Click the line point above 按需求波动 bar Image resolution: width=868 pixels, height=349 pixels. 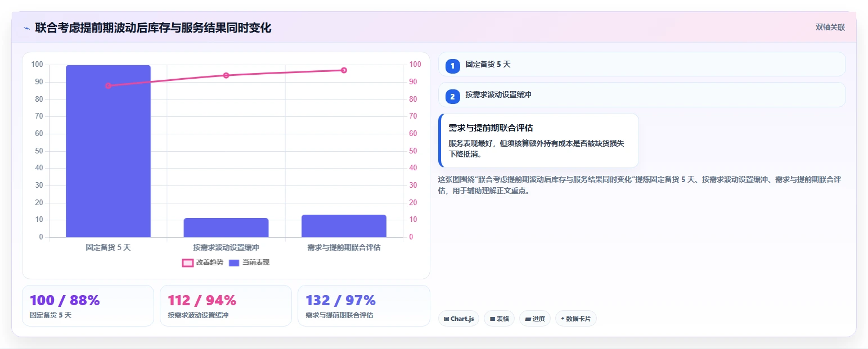(226, 75)
